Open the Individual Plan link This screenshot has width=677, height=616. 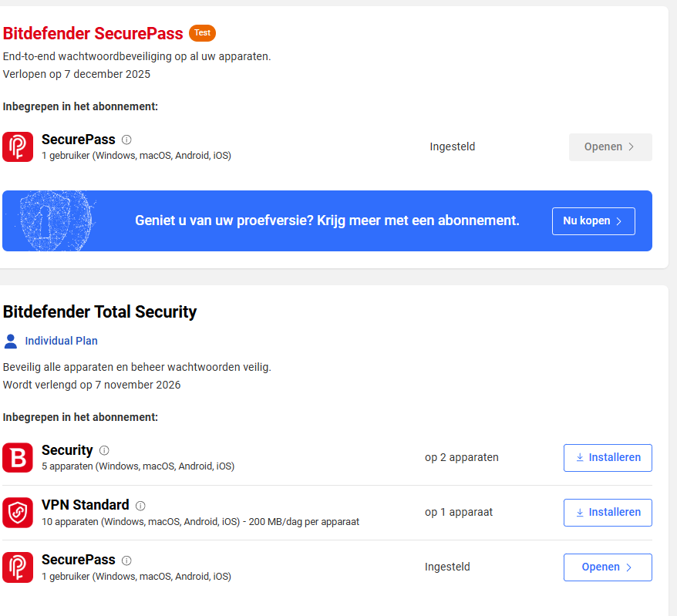pyautogui.click(x=61, y=341)
